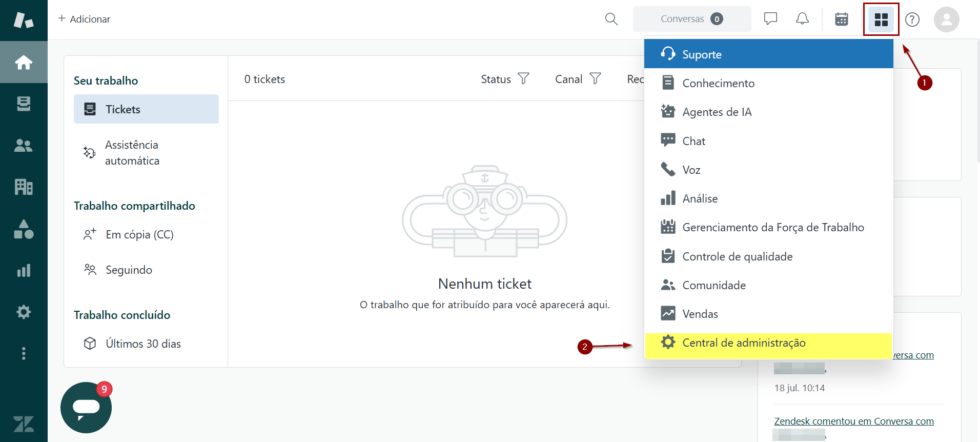Image resolution: width=980 pixels, height=442 pixels.
Task: Expand the Canal filter
Action: coord(578,79)
